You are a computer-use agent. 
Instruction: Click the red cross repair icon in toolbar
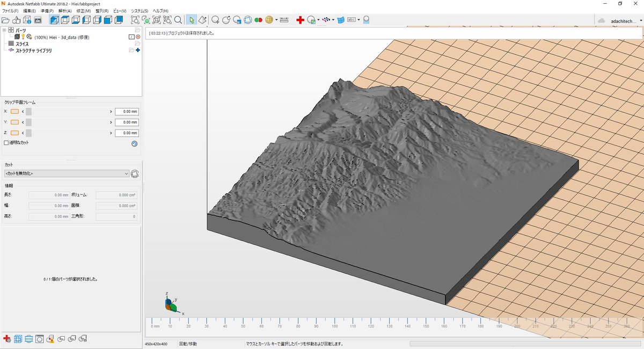pyautogui.click(x=300, y=20)
